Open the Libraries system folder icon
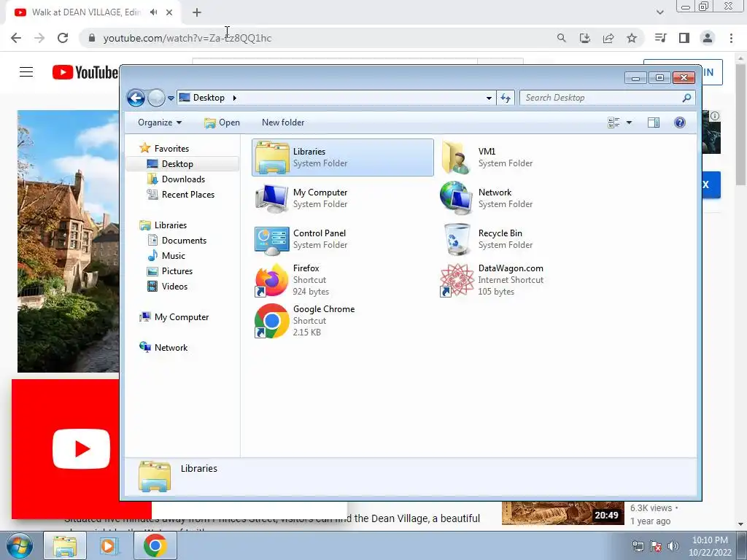Screen dimensions: 747x560 click(272, 157)
